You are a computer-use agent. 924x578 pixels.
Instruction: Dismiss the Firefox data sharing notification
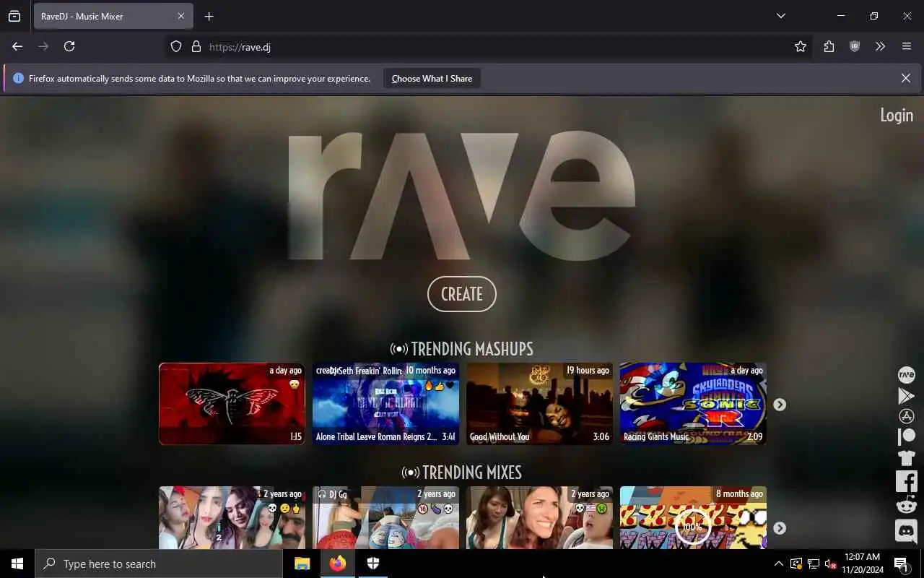906,78
